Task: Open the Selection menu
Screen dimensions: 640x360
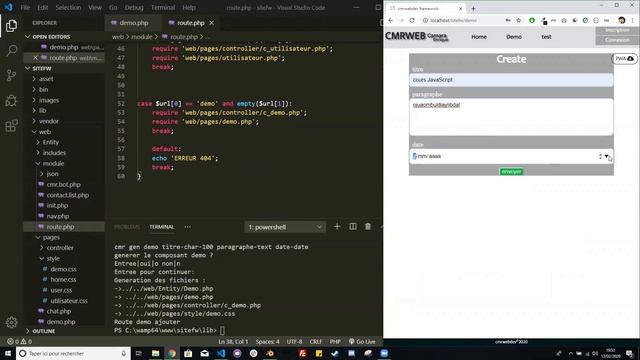Action: click(x=68, y=7)
